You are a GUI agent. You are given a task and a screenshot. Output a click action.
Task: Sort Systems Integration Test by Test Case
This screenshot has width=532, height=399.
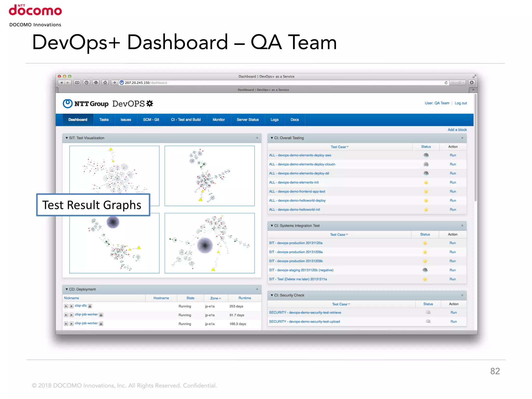(x=339, y=235)
